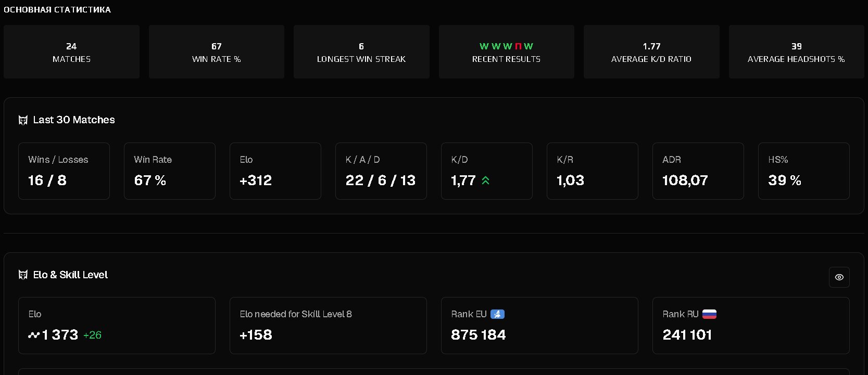The image size is (868, 375).
Task: Click the Russian flag icon next to Rank RU
Action: tap(709, 314)
